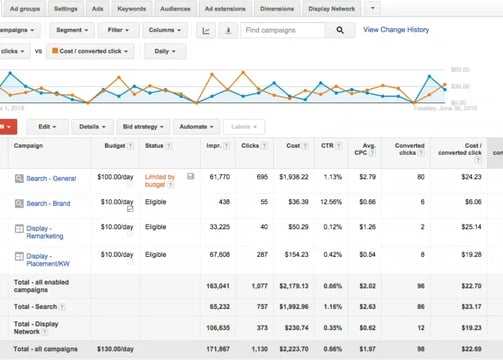Select the orange Cost / converted click metric
Viewport: 503px width, 360px height.
coord(90,51)
